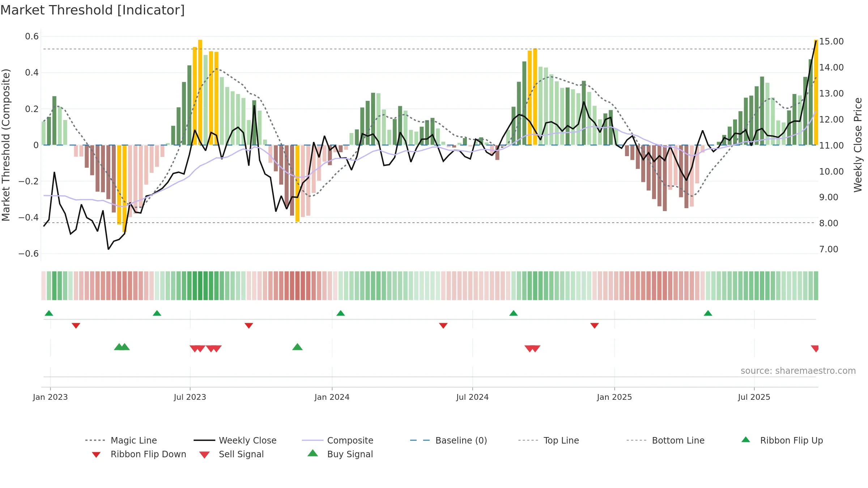This screenshot has height=488, width=868.
Task: Click the buy signal marker near Nov 2023
Action: tap(297, 347)
